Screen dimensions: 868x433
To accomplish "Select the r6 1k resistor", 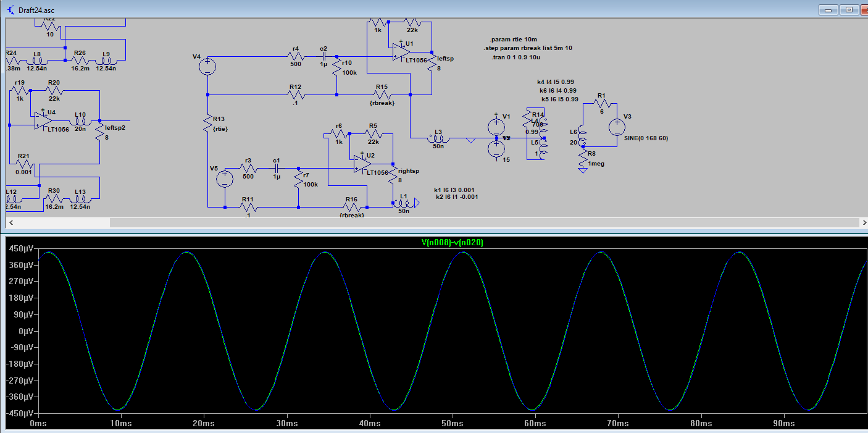I will [x=338, y=135].
